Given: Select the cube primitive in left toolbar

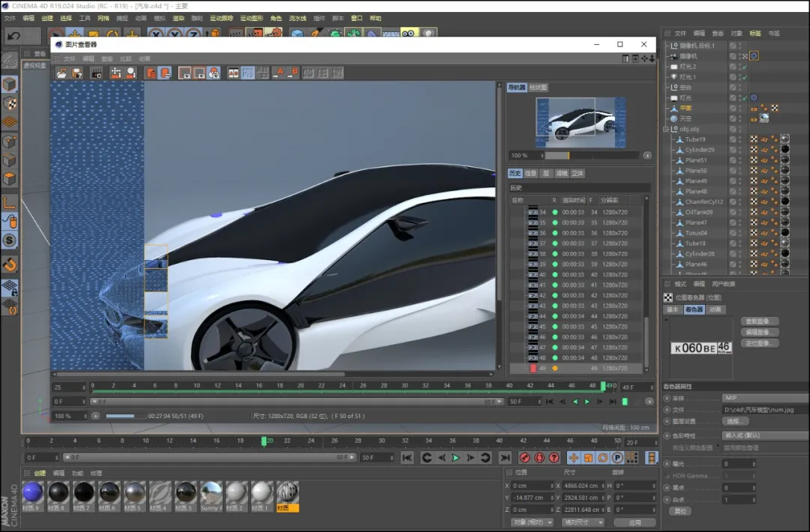Looking at the screenshot, I should 10,84.
